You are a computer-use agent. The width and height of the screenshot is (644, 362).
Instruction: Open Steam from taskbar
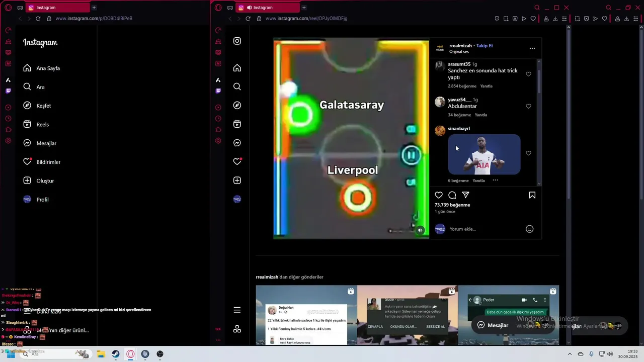pyautogui.click(x=116, y=354)
